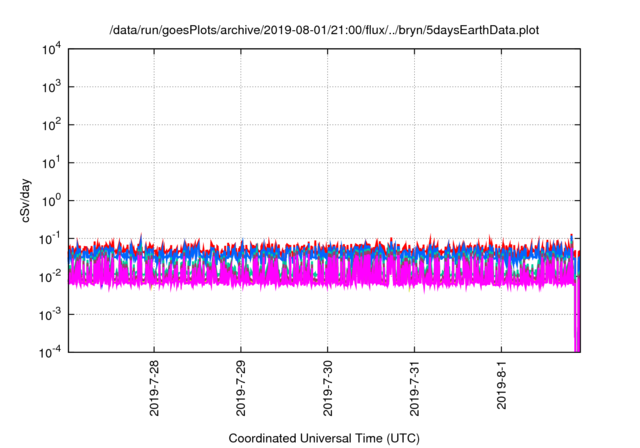
Task: Click the 10^2 y-axis tick label
Action: tap(52, 125)
